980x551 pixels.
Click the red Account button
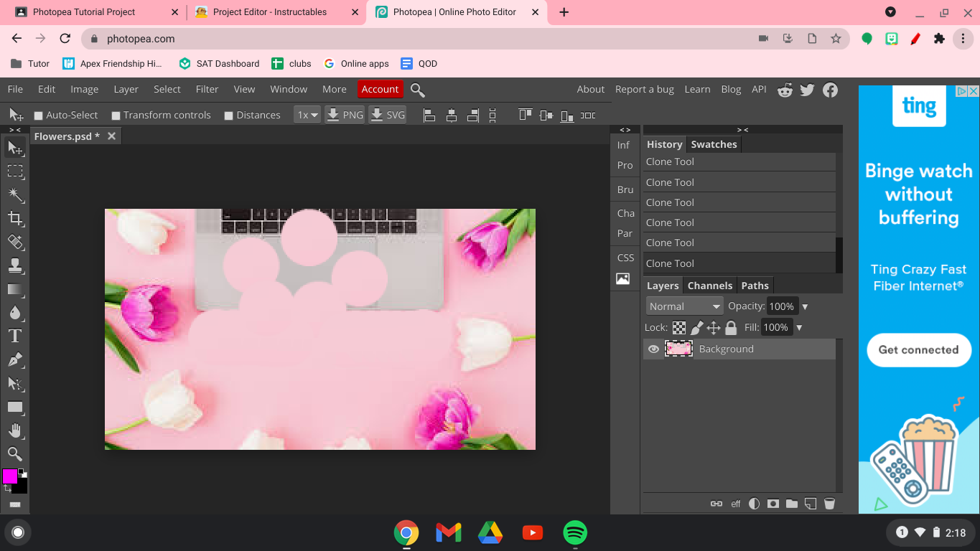tap(380, 89)
